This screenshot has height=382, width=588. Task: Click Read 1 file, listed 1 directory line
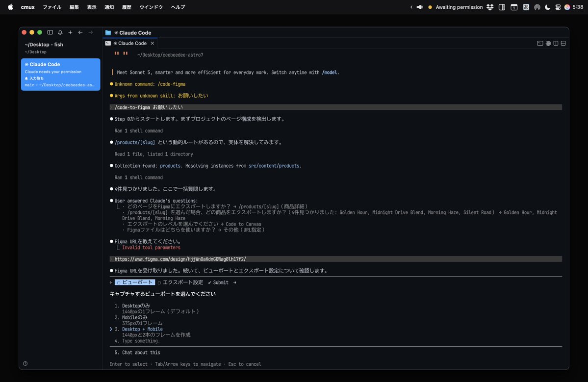pos(154,154)
